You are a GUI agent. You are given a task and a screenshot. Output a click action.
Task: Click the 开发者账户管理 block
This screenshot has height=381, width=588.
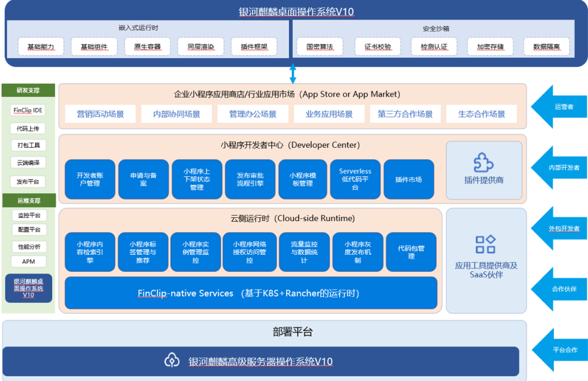click(x=89, y=179)
